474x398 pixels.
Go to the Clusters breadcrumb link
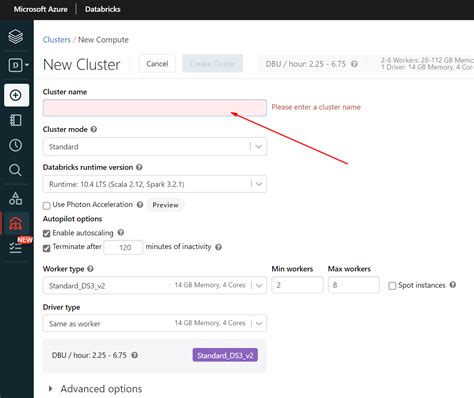57,40
